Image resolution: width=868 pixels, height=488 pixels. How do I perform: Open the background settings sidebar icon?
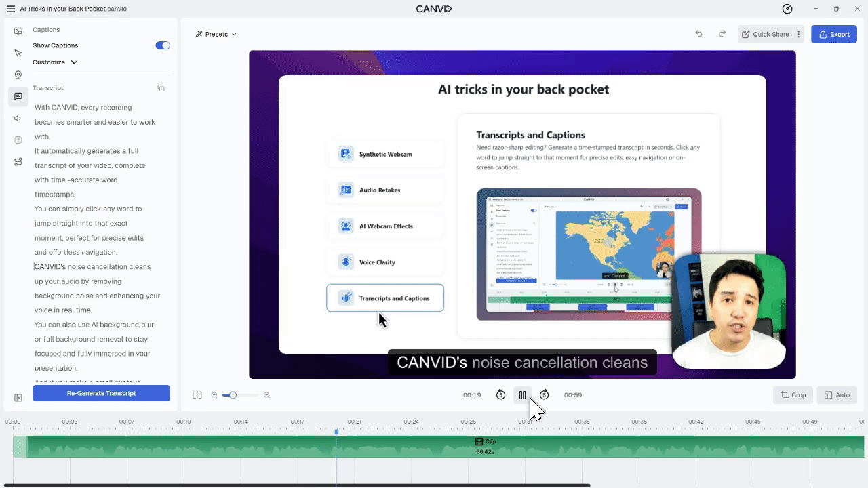[18, 31]
